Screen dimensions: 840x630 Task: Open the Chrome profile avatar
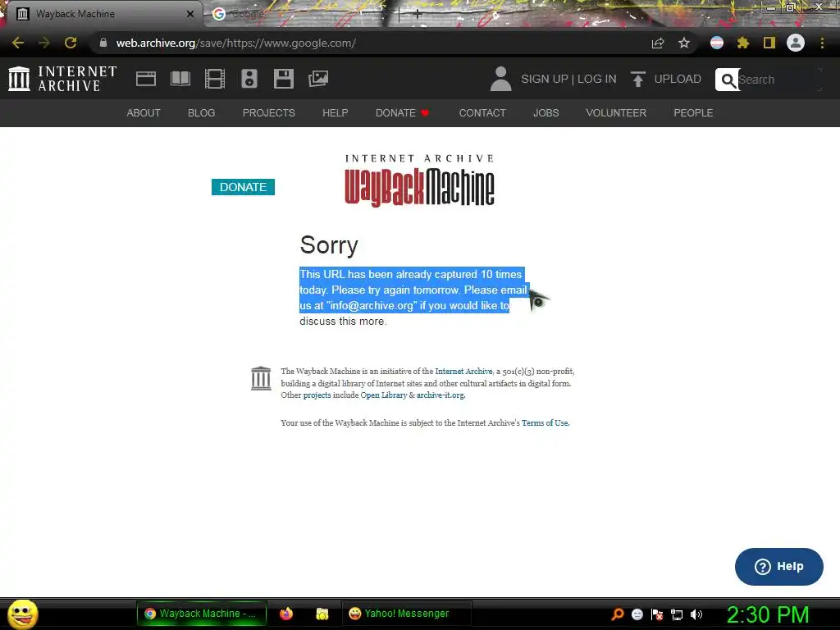pyautogui.click(x=796, y=43)
